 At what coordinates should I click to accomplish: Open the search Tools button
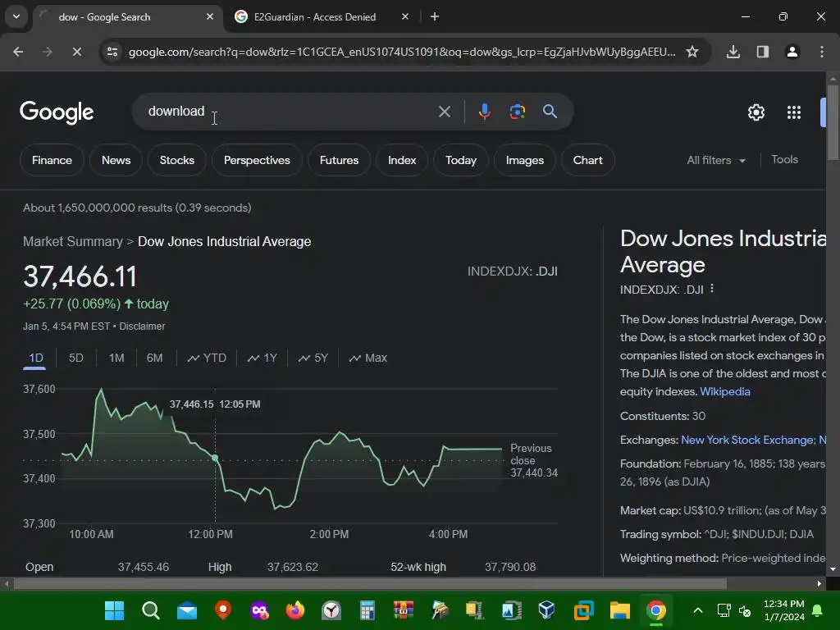[x=784, y=160]
